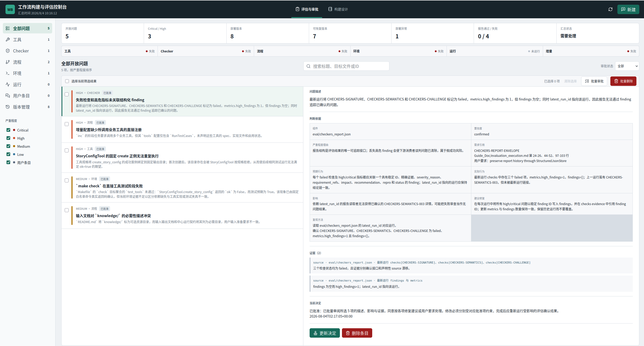Uncheck the Critical severity filter
Image resolution: width=644 pixels, height=346 pixels.
coord(8,130)
